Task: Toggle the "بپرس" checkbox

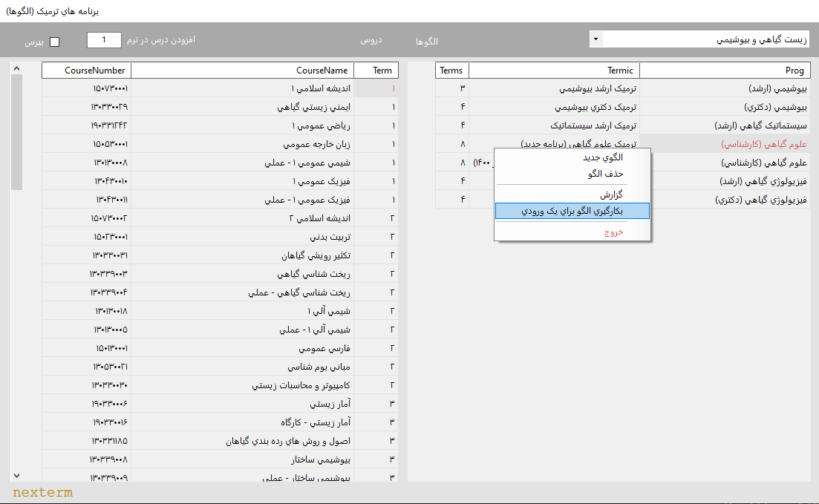Action: click(x=54, y=42)
